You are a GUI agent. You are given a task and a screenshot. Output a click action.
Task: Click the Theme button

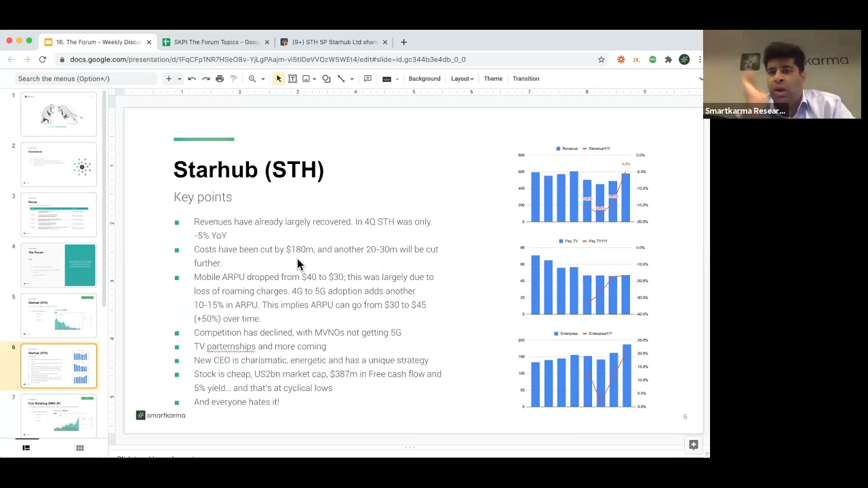coord(493,79)
